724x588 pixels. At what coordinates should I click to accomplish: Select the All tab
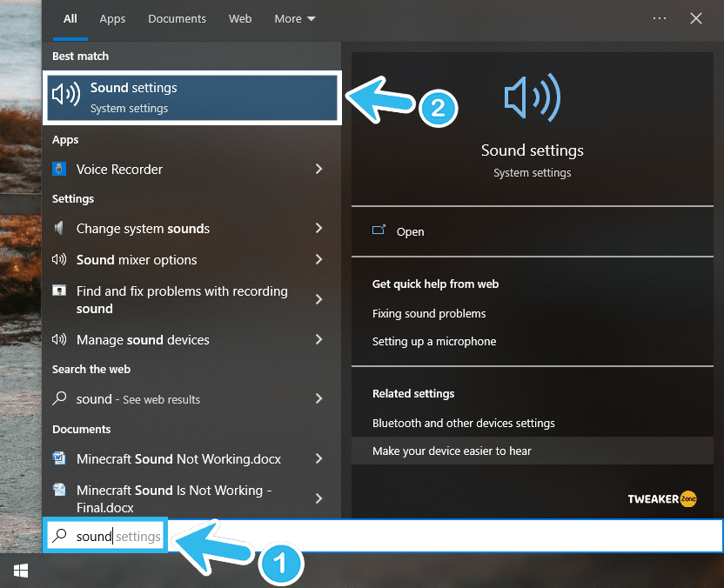(x=70, y=19)
